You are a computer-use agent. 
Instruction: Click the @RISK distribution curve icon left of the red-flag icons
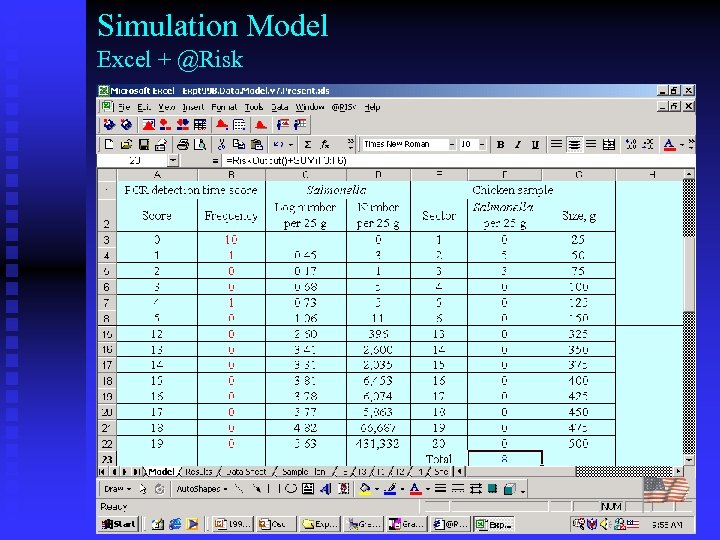261,124
